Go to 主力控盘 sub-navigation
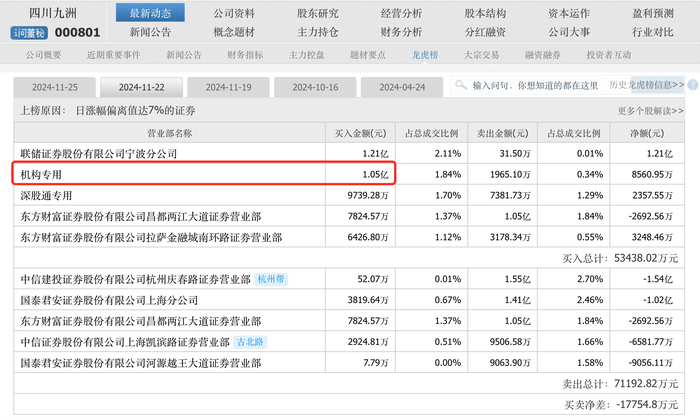Image resolution: width=700 pixels, height=420 pixels. pos(306,55)
